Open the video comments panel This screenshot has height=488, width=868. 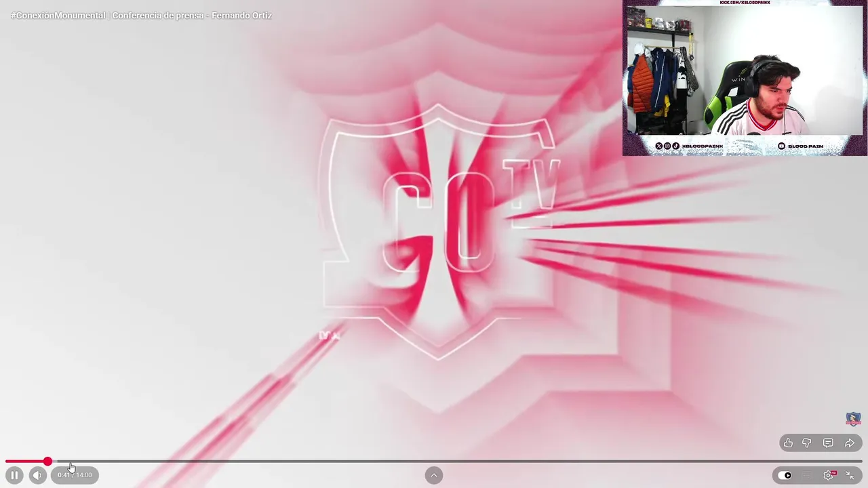[828, 443]
